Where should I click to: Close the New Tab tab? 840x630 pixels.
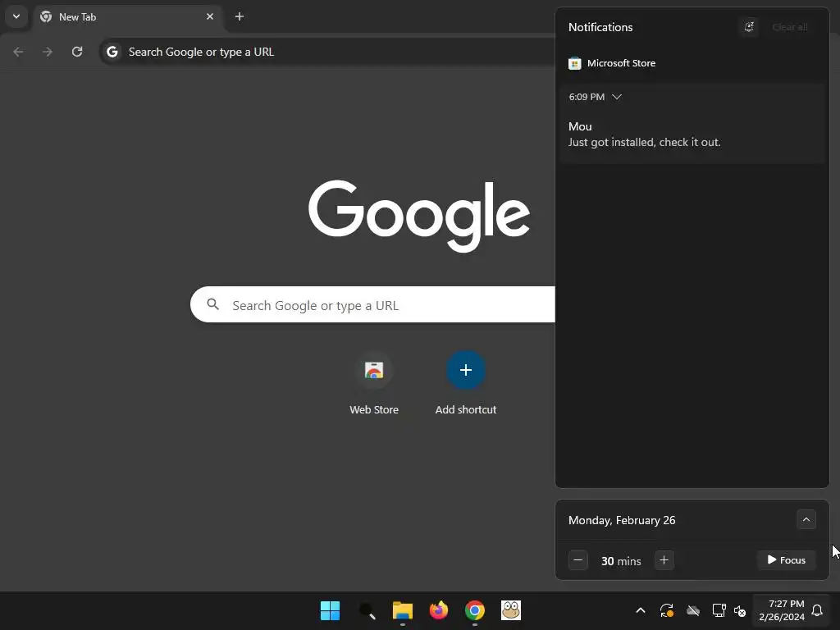(x=210, y=16)
